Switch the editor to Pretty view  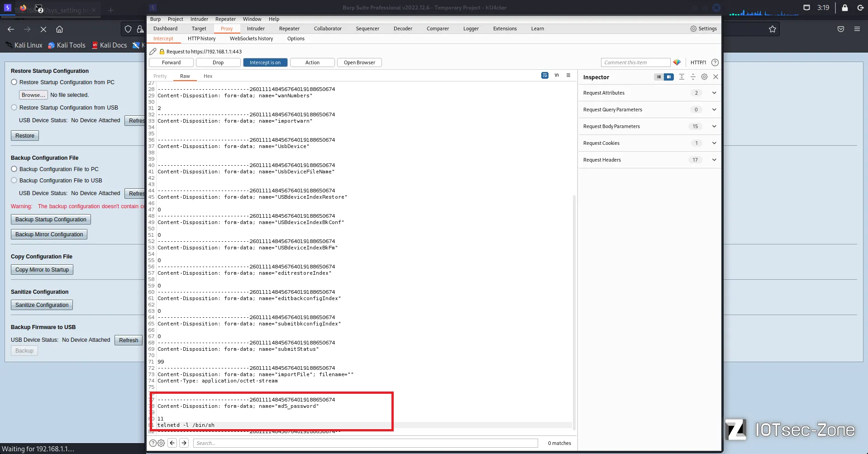tap(160, 76)
